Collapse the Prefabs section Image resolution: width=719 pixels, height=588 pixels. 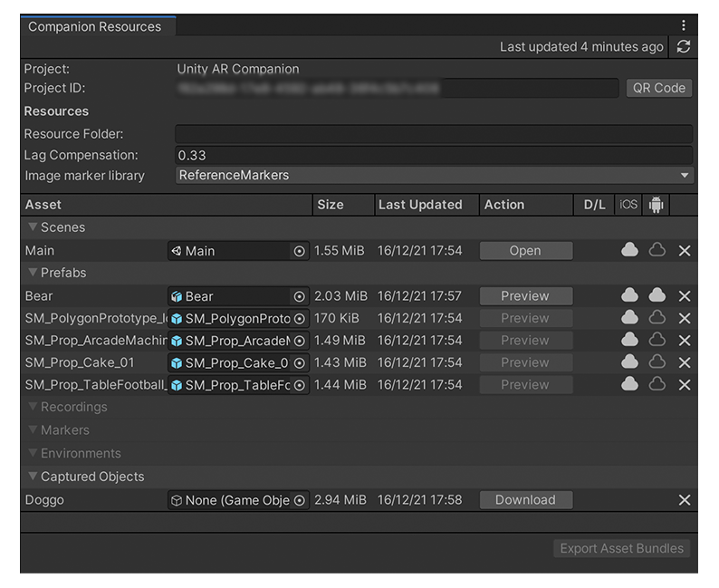pos(34,274)
